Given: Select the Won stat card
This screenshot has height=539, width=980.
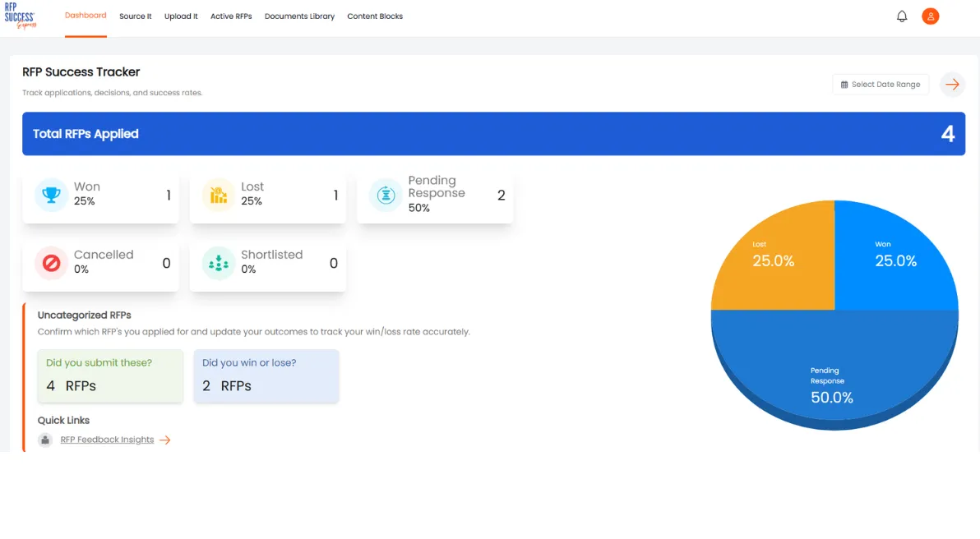Looking at the screenshot, I should pyautogui.click(x=100, y=195).
